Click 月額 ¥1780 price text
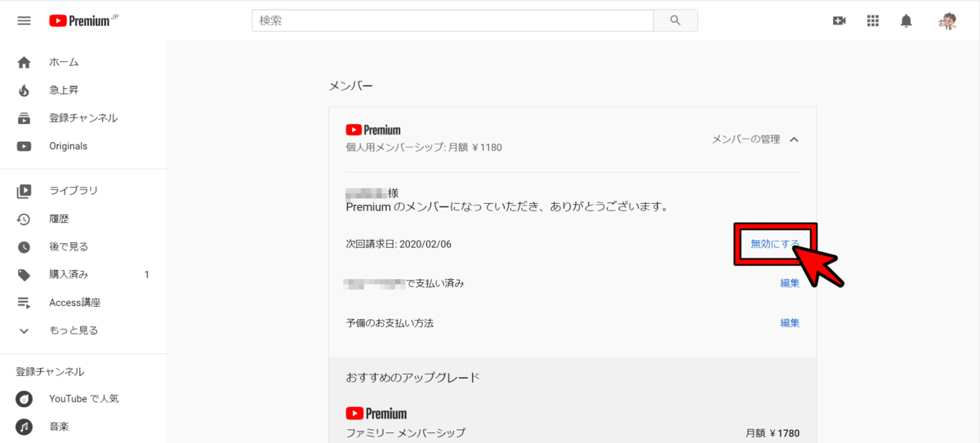The image size is (980, 443). 773,433
